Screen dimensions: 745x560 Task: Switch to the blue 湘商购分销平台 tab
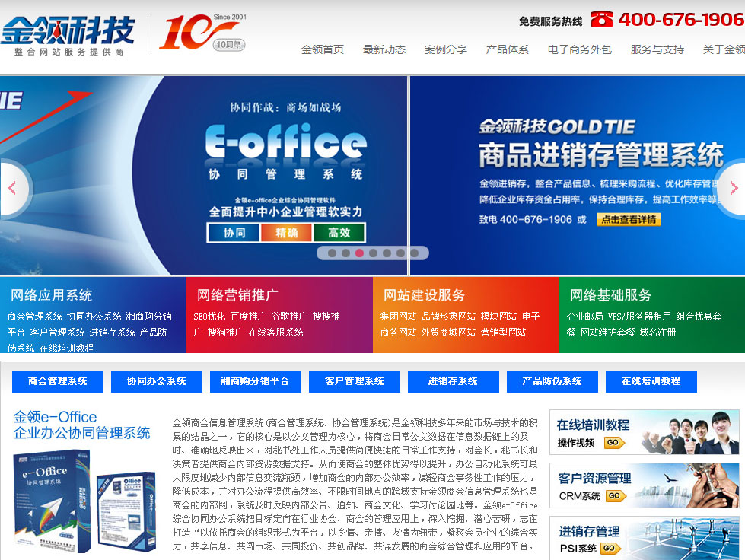[x=256, y=381]
